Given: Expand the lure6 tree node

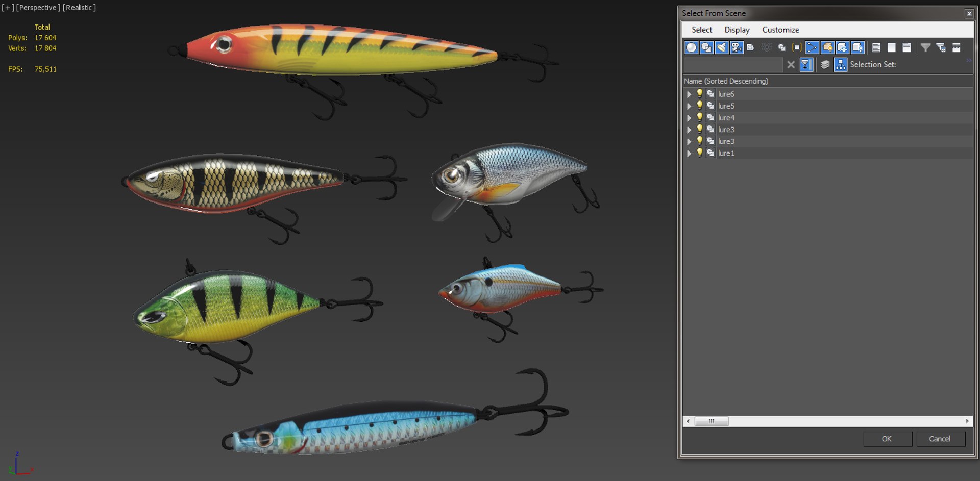Looking at the screenshot, I should pos(689,94).
